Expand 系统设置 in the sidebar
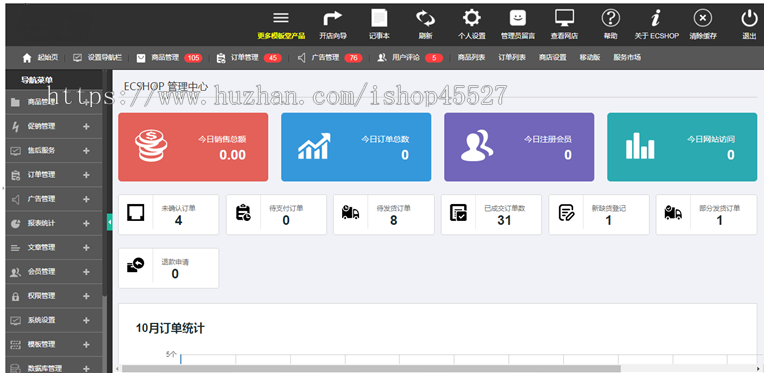766x375 pixels. point(86,320)
